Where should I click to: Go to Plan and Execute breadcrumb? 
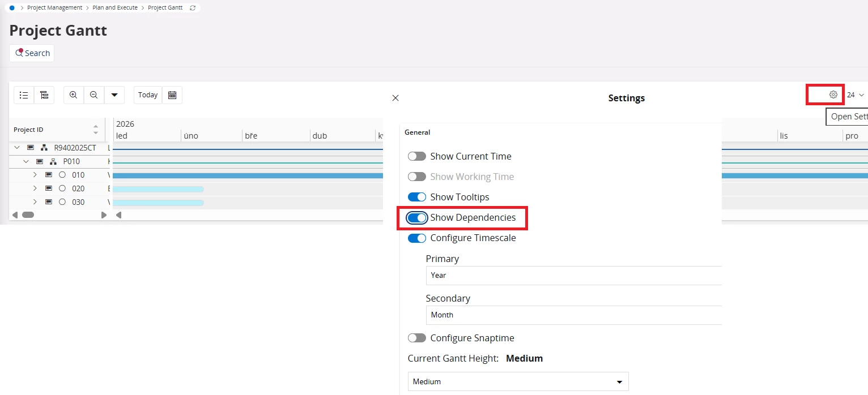[115, 8]
